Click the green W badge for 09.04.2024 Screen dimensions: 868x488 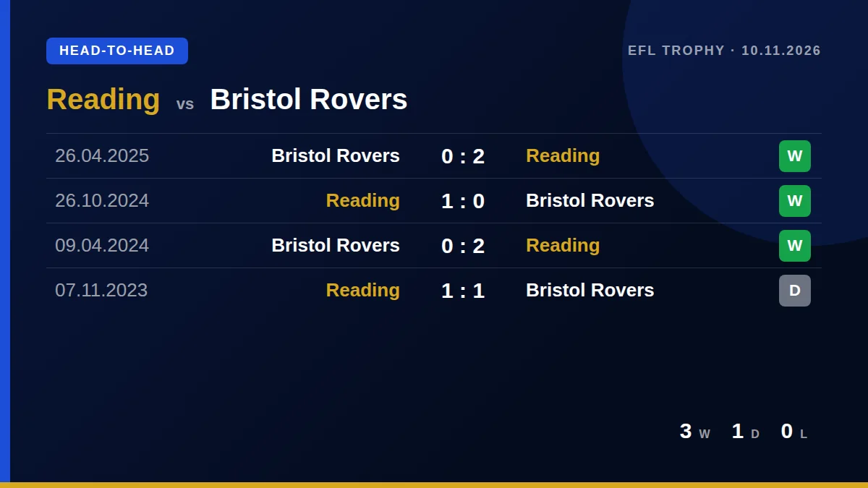(x=795, y=246)
